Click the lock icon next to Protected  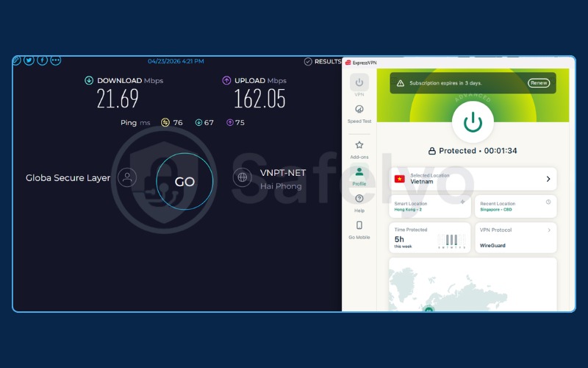tap(432, 151)
